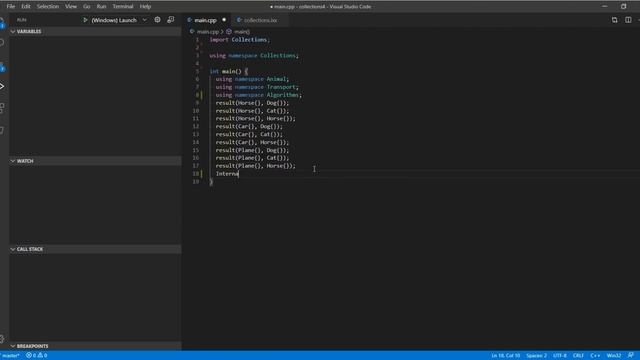Click "using namespace Algorithm;" line

pos(259,95)
